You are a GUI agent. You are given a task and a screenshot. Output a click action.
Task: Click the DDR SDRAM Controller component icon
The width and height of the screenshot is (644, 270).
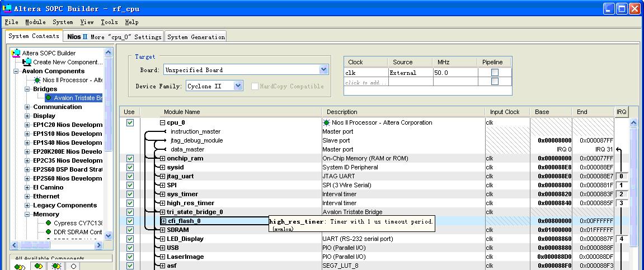click(49, 232)
